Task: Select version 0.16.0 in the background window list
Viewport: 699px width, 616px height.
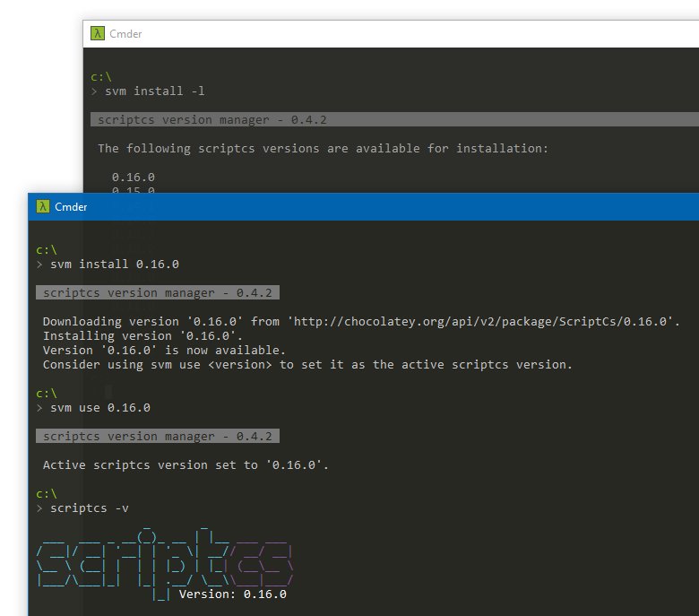Action: [134, 177]
